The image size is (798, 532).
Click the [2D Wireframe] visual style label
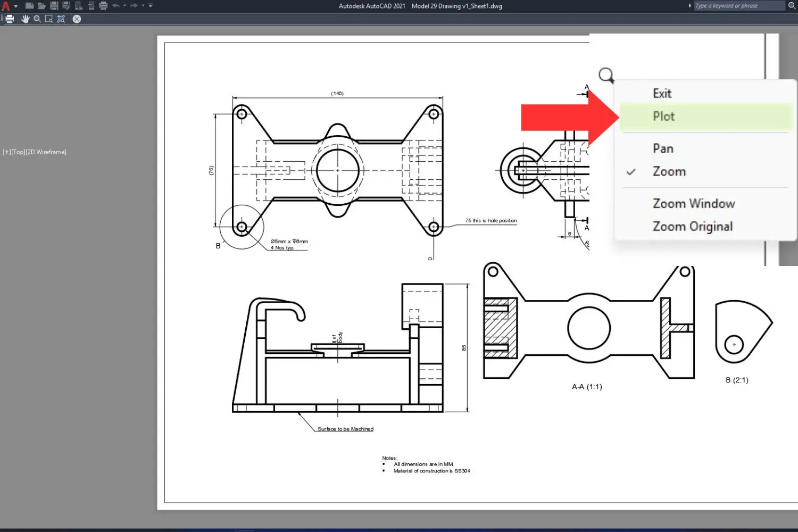(x=46, y=152)
